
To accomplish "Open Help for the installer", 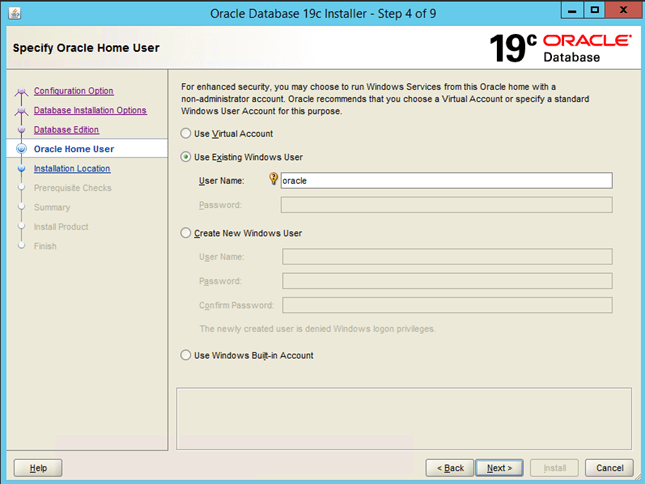I will coord(38,467).
